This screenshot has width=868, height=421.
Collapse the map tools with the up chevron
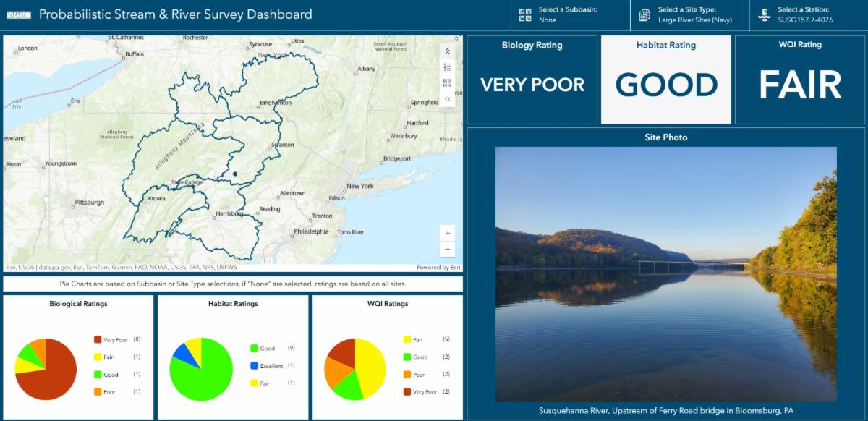[x=447, y=51]
